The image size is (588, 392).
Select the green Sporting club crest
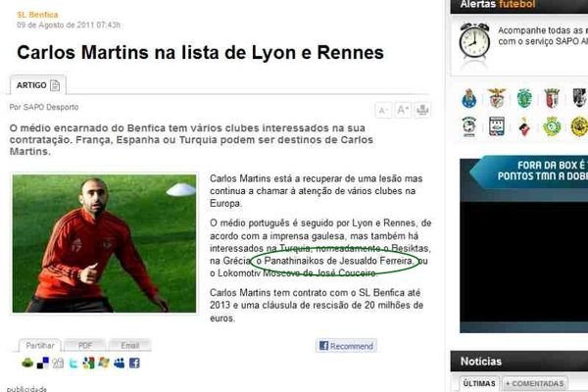pos(524,98)
